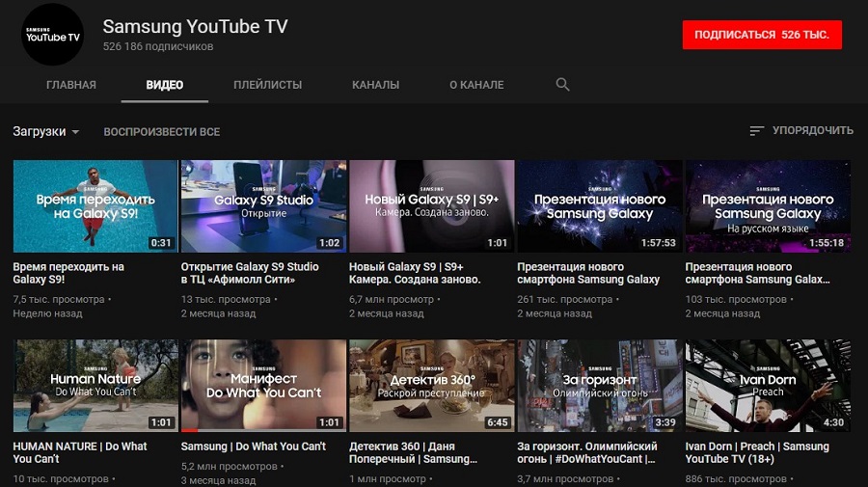This screenshot has height=487, width=868.
Task: Open the 1:57:53 Презентация нового Samsung Galaxy thumbnail
Action: 600,206
